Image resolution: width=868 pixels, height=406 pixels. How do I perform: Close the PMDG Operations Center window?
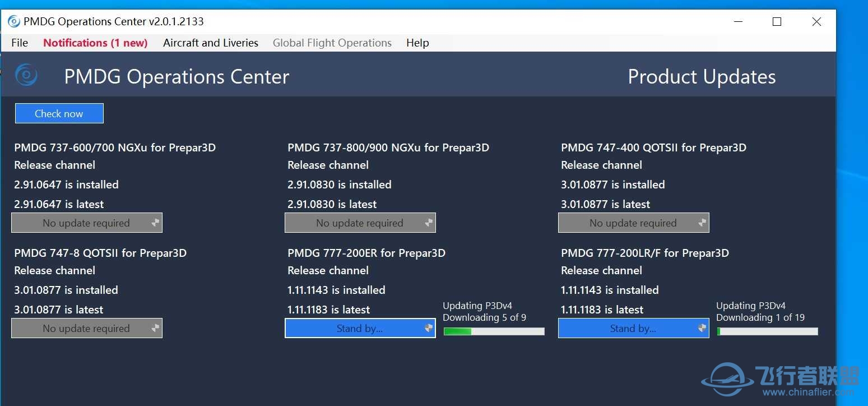click(x=816, y=22)
